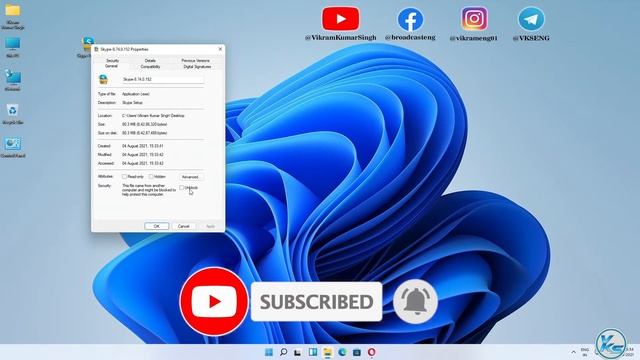Tick the Read-only attribute checkbox
The height and width of the screenshot is (360, 640).
tap(124, 177)
